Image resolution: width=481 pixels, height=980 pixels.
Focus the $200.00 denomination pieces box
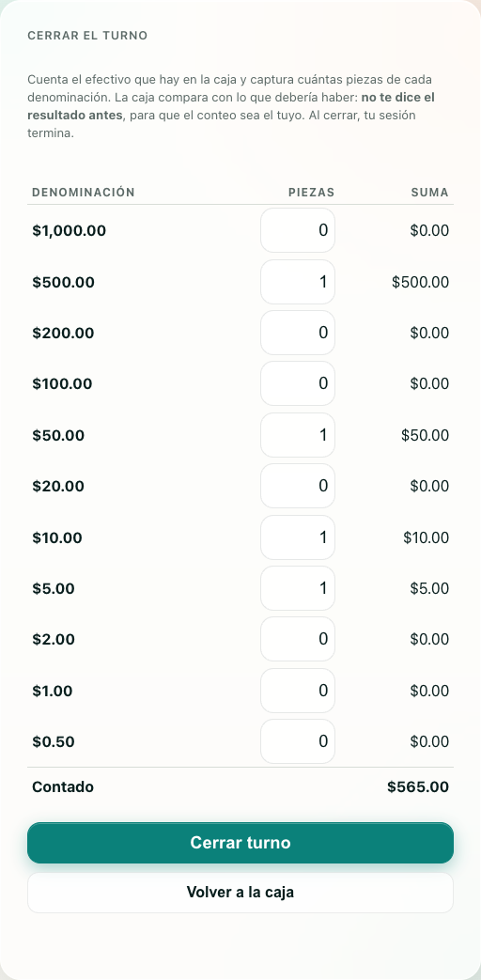298,333
